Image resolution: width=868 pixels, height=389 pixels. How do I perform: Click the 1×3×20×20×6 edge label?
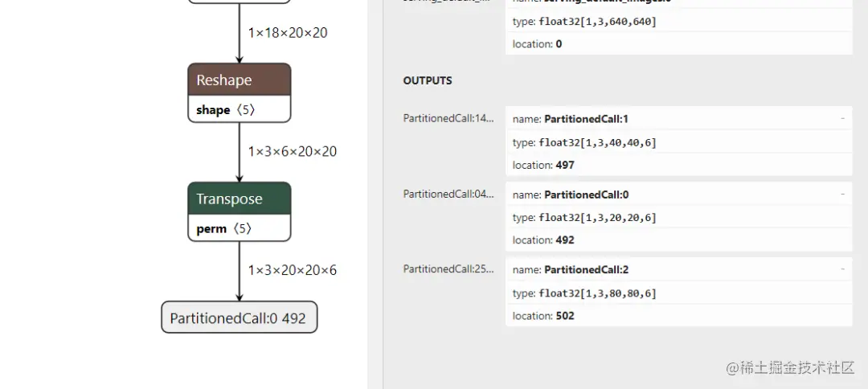coord(293,270)
